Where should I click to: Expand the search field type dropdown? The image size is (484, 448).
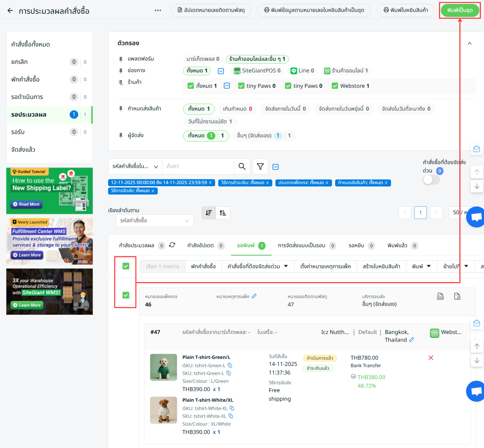click(x=135, y=166)
